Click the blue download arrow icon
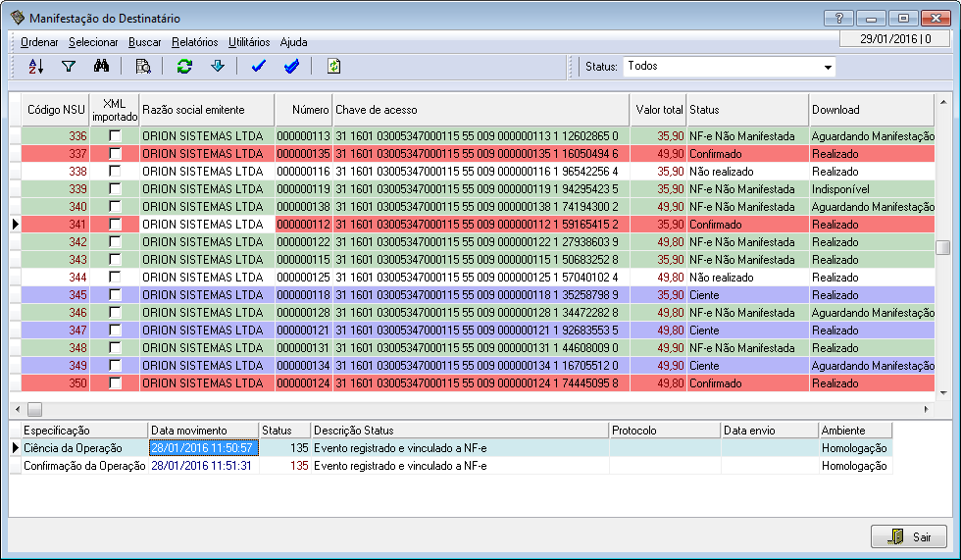The height and width of the screenshot is (560, 961). tap(218, 67)
